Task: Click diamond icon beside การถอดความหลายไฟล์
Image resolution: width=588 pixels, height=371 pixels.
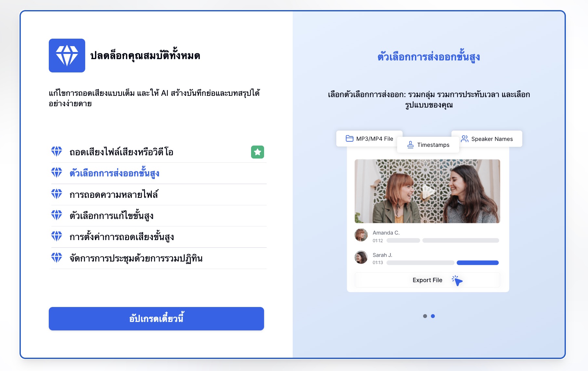Action: [57, 194]
